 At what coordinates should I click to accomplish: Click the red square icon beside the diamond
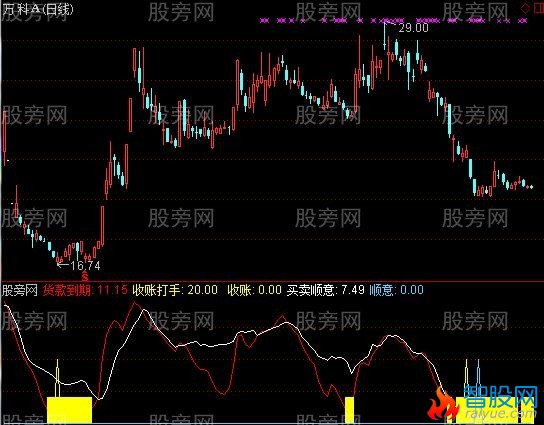pos(538,9)
